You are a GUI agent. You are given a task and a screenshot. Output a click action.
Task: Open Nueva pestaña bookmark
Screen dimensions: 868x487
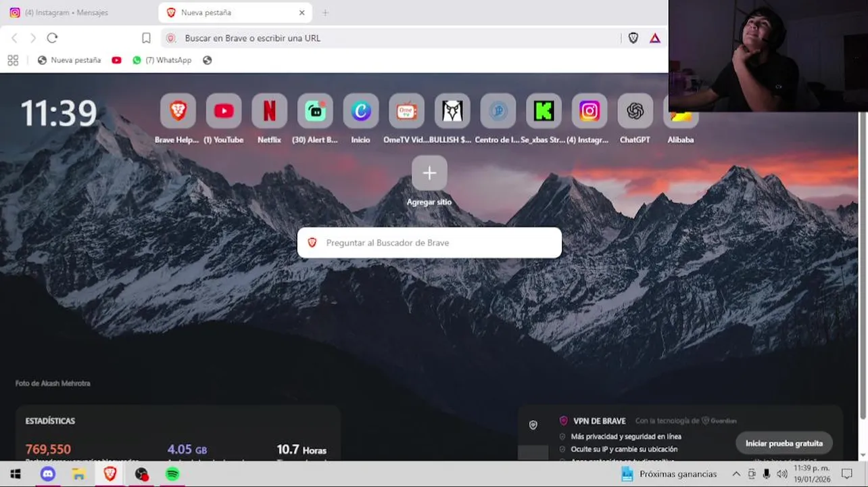[x=70, y=60]
